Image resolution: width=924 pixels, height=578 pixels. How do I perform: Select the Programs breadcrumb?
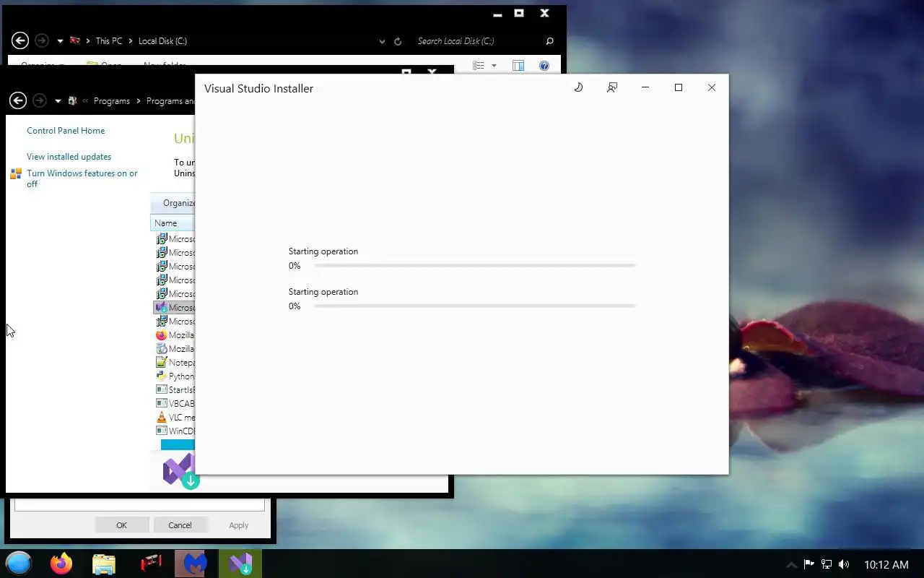(112, 101)
